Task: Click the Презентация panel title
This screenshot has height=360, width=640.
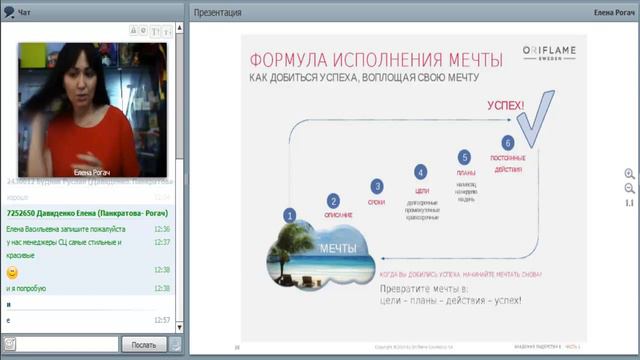Action: [218, 13]
